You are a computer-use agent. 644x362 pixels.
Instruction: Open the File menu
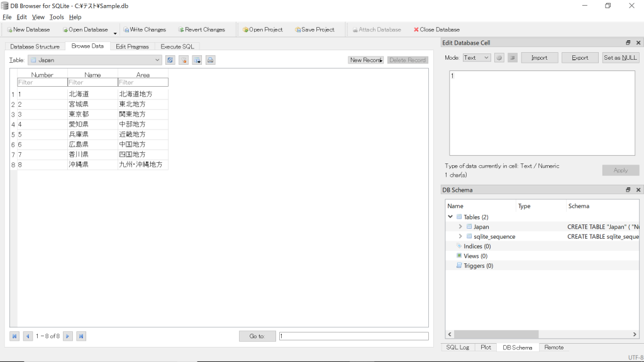(7, 17)
